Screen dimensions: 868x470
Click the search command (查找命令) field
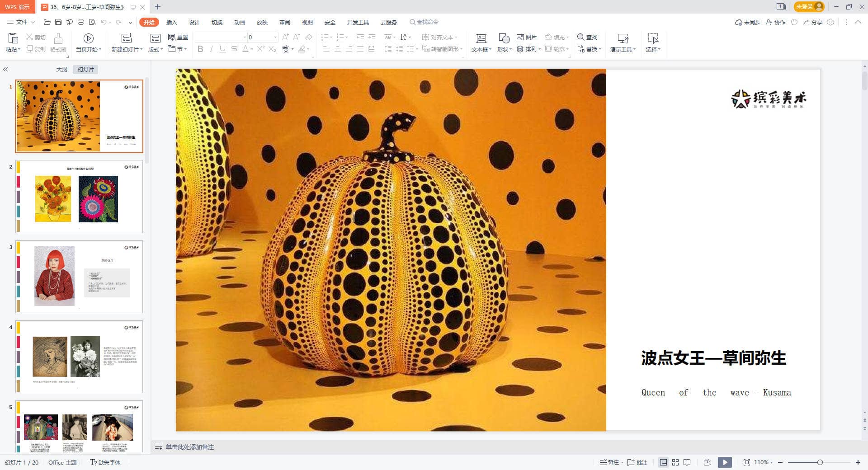424,22
